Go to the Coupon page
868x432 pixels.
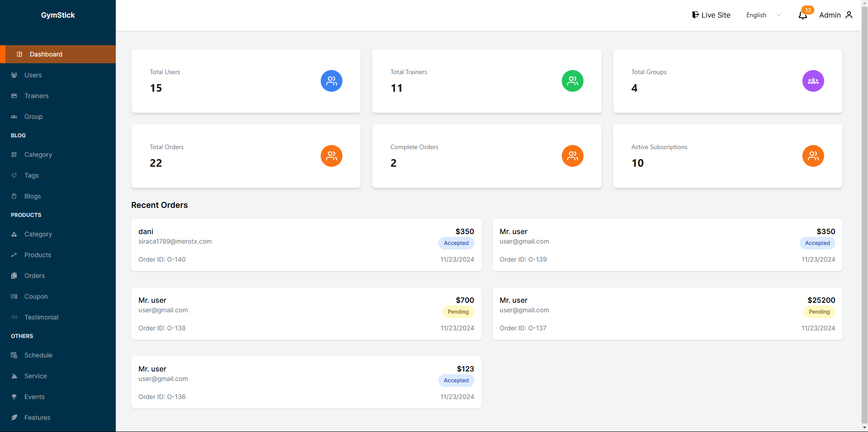[x=36, y=296]
